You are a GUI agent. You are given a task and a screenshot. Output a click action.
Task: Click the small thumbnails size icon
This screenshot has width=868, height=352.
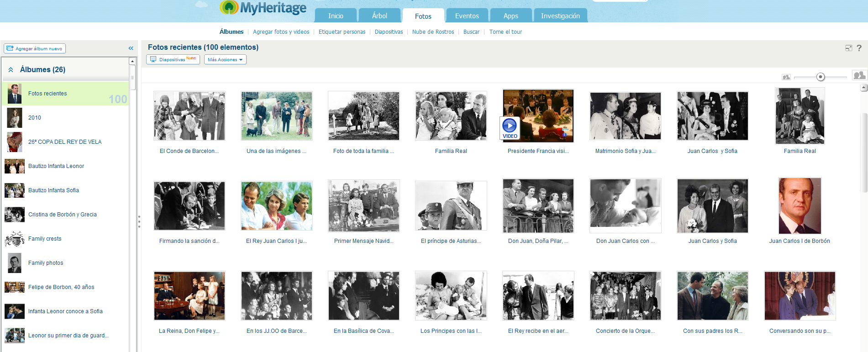pos(786,77)
